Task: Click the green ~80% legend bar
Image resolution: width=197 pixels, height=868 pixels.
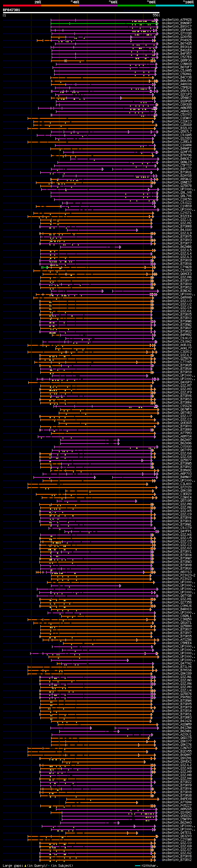Action: [137, 6]
